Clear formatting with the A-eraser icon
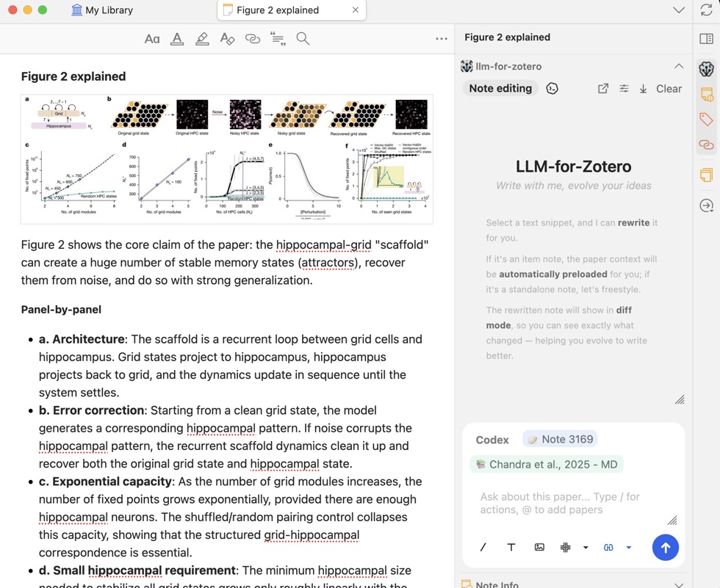Screen dimensions: 720x588 pos(227,39)
